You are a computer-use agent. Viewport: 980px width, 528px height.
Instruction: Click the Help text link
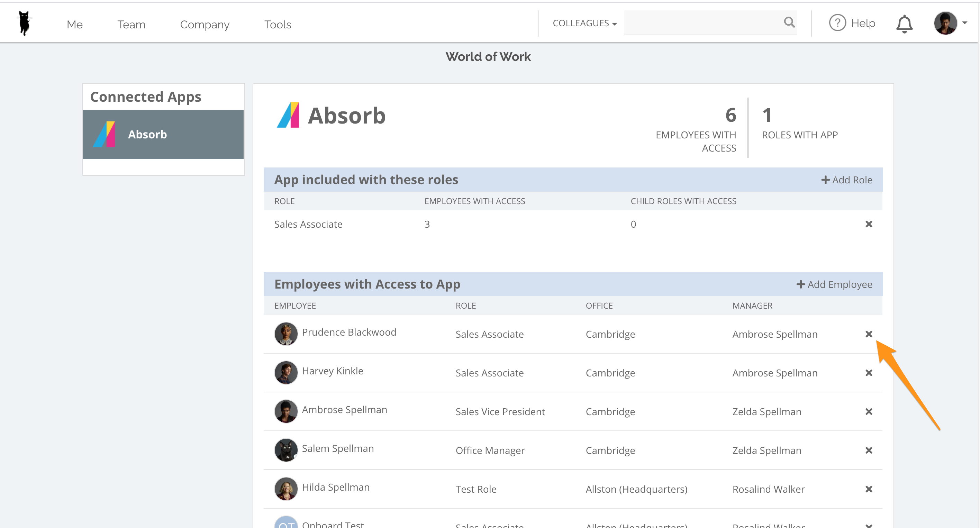point(863,23)
